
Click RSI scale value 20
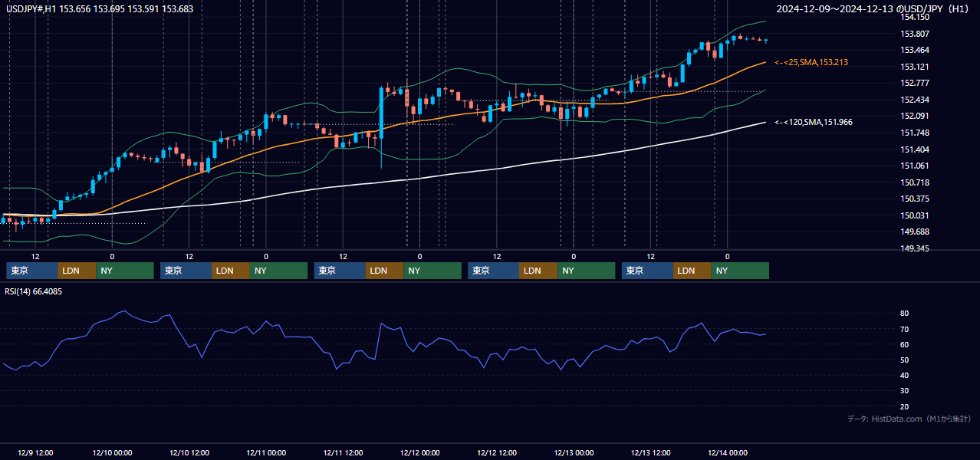tap(904, 406)
